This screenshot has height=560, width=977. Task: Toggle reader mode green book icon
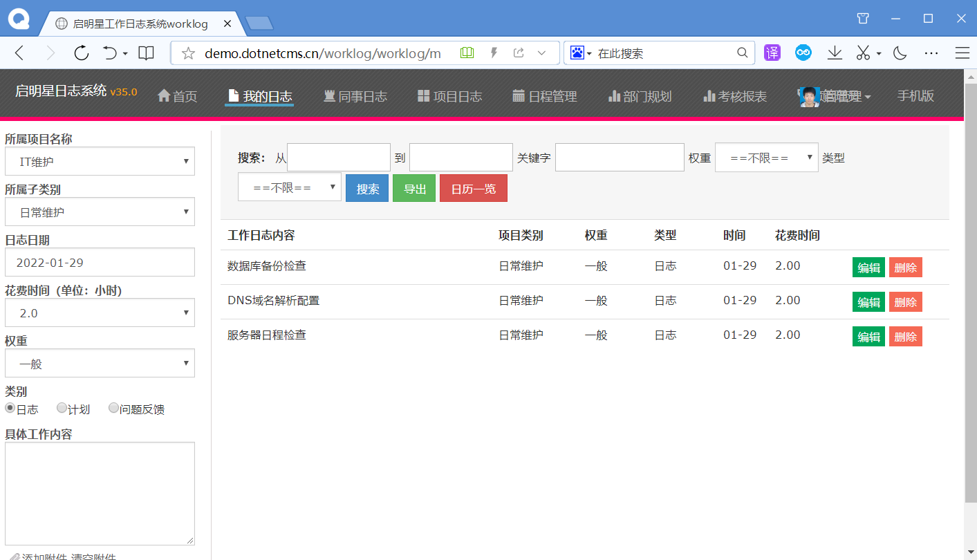467,53
